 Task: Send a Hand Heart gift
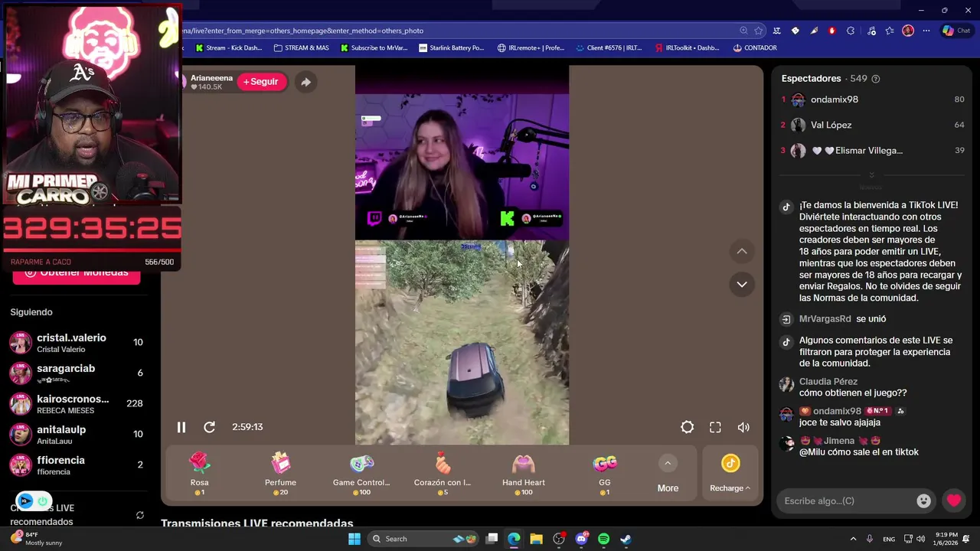524,473
